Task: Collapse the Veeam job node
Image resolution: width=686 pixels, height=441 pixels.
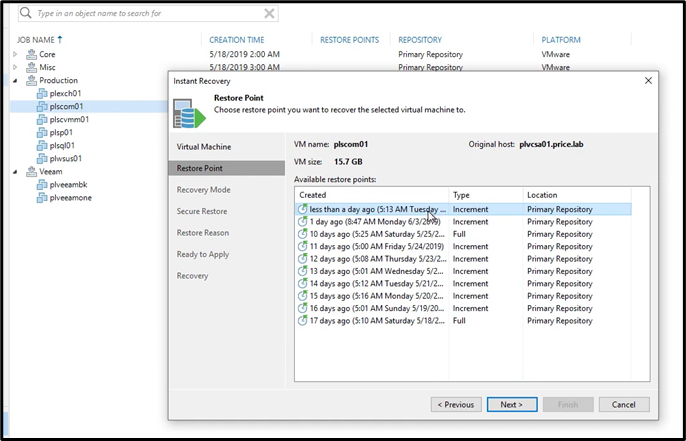Action: (15, 172)
